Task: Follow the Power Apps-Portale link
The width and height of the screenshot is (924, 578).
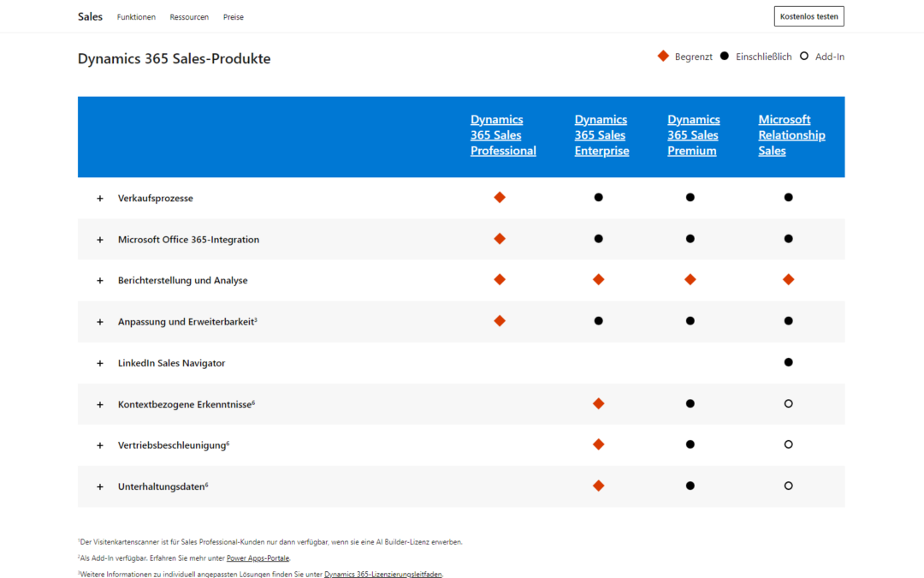Action: click(258, 558)
